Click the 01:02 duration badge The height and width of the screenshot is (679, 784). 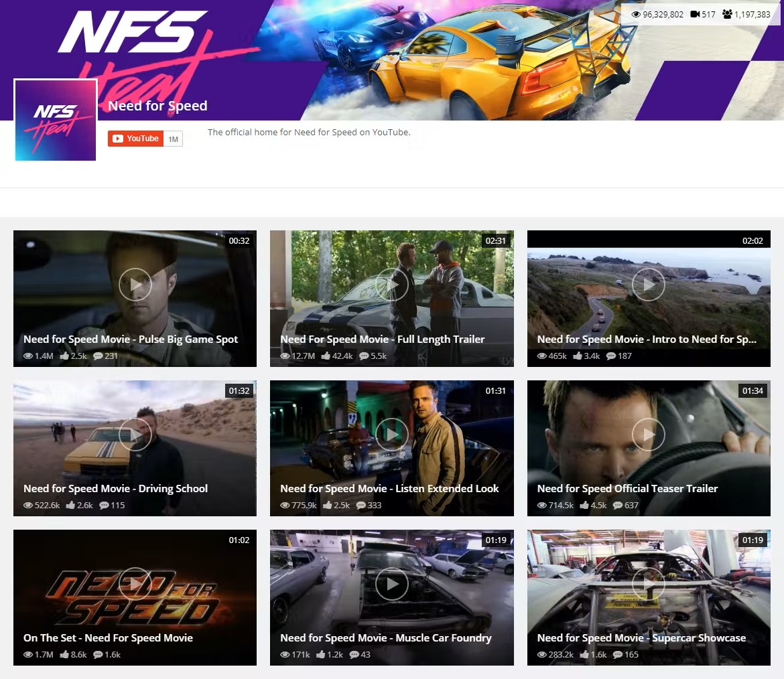point(239,540)
